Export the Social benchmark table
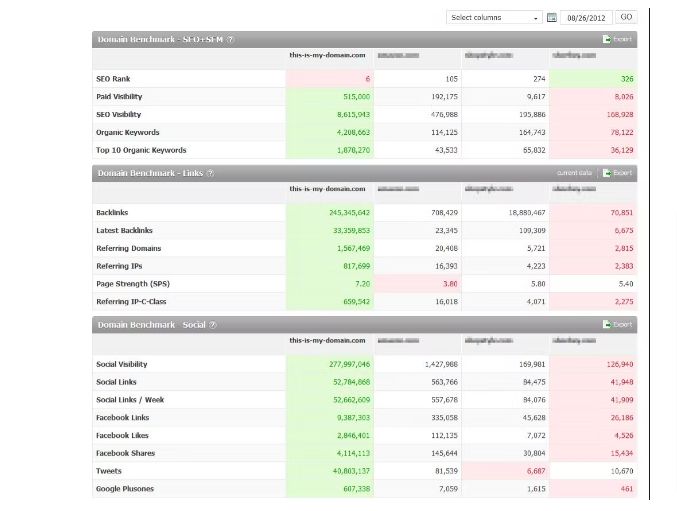677x511 pixels. coord(617,325)
